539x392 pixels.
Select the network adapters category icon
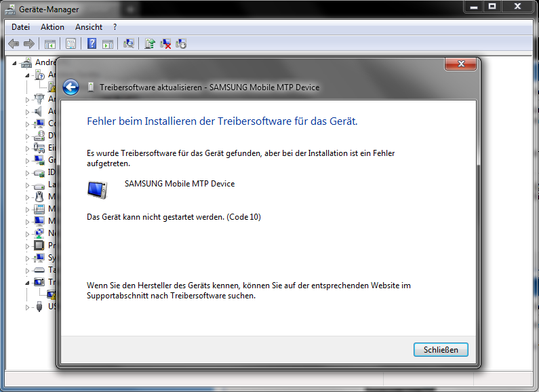[x=39, y=233]
